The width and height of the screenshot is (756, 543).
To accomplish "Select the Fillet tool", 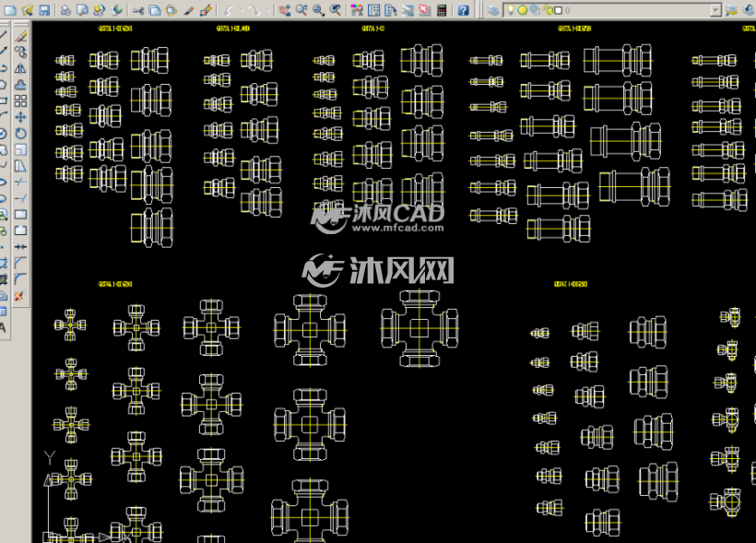I will 20,279.
